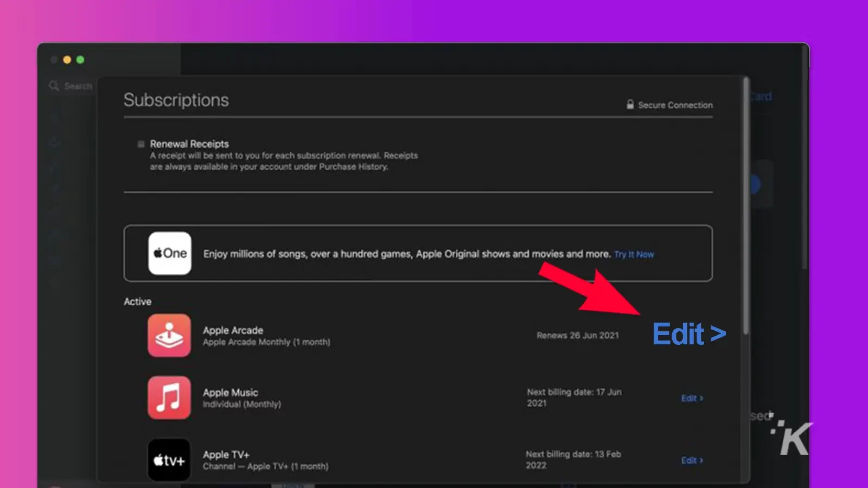
Task: Select the Apple One logo tile
Action: click(170, 253)
